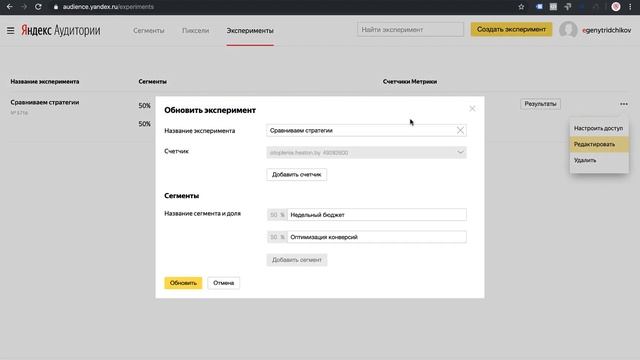Choose Настроить доступ from context menu
Viewport: 640px width, 360px height.
point(599,128)
